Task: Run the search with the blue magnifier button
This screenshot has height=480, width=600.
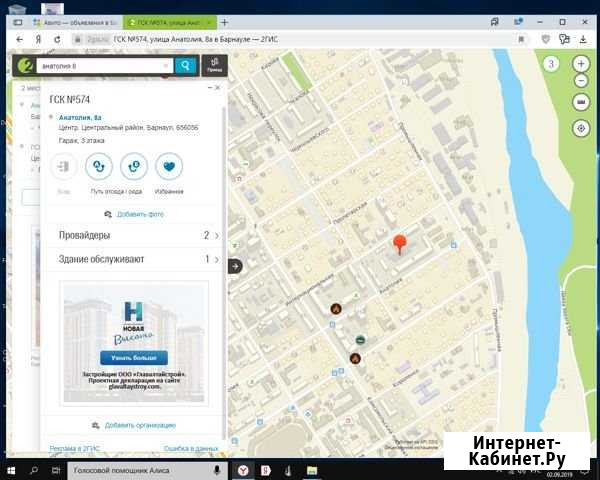Action: (x=186, y=66)
